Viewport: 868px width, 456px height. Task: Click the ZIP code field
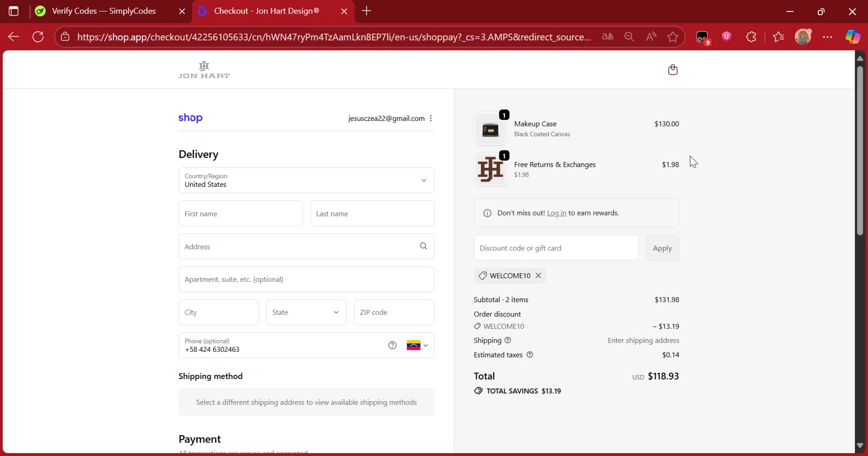[x=394, y=312]
